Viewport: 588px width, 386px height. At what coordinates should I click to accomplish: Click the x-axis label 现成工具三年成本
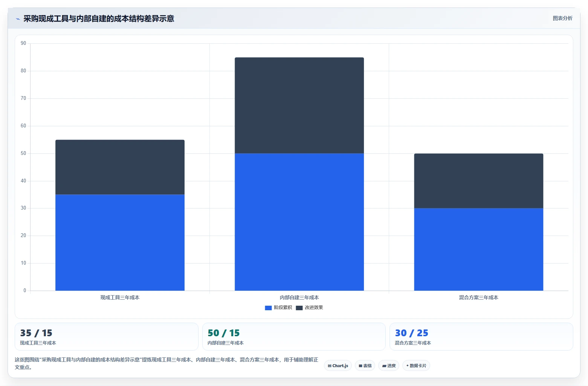click(x=120, y=297)
